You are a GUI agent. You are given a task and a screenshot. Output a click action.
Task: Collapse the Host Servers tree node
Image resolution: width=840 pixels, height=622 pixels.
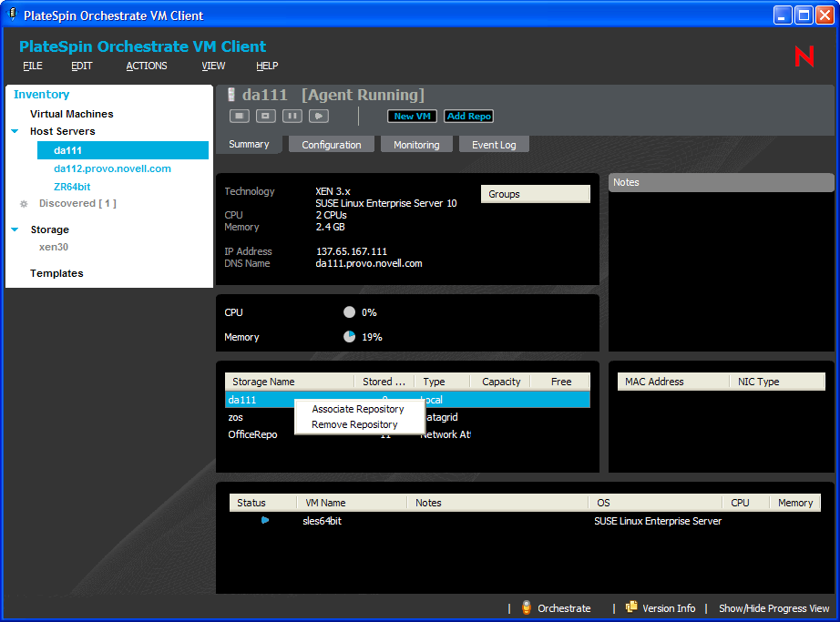pos(15,131)
